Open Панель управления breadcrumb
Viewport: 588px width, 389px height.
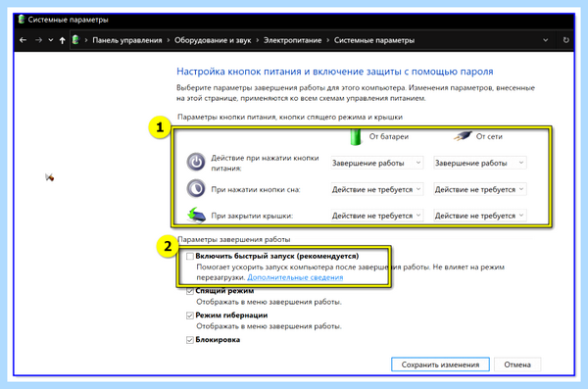[127, 40]
